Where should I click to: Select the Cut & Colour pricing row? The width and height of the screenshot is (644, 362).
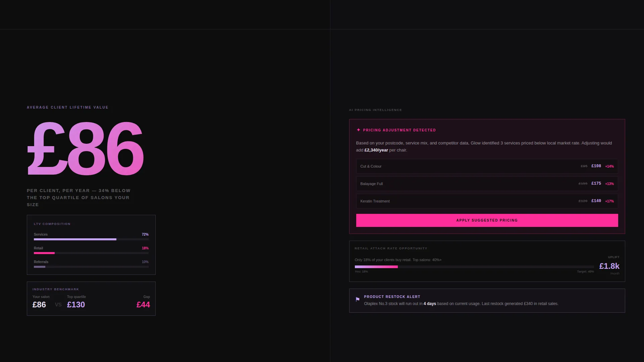point(487,166)
